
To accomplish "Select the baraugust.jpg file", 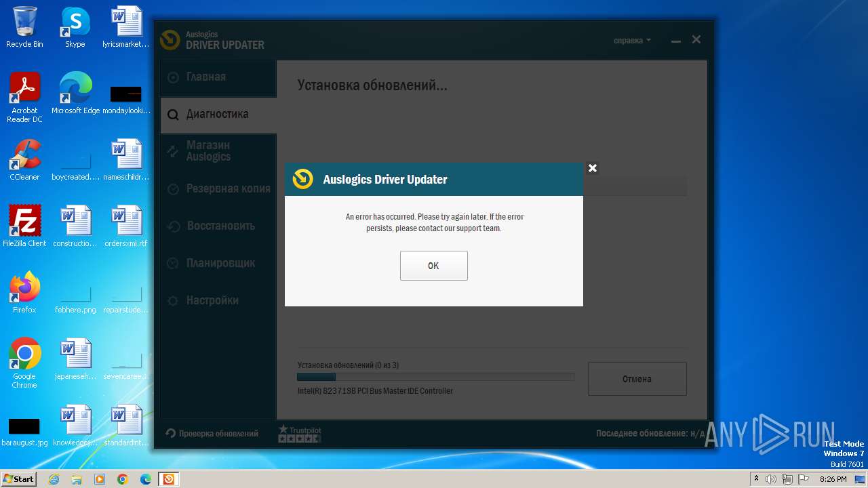I will [24, 431].
